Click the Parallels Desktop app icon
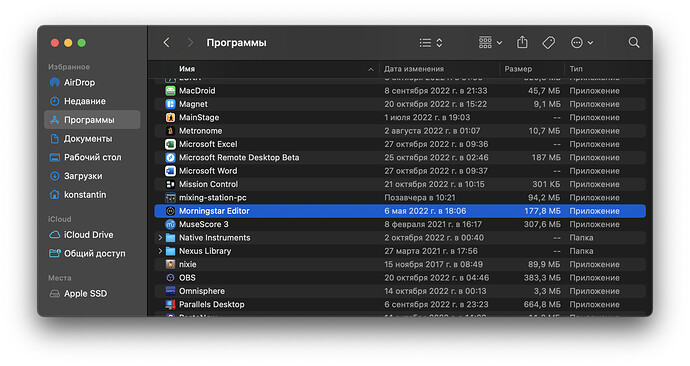690x366 pixels. point(170,304)
